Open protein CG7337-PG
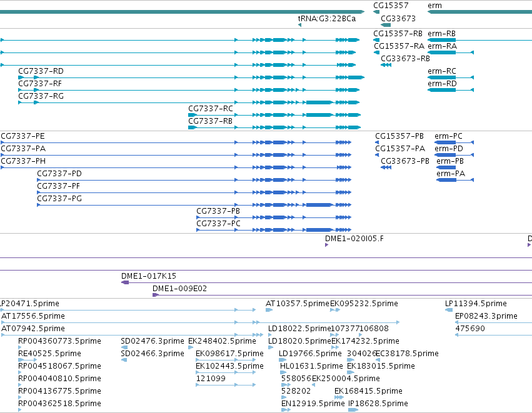Image resolution: width=532 pixels, height=413 pixels. click(59, 199)
